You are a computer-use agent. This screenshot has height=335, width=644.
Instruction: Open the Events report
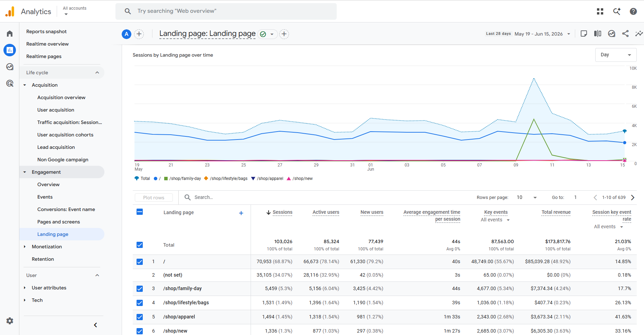(45, 197)
